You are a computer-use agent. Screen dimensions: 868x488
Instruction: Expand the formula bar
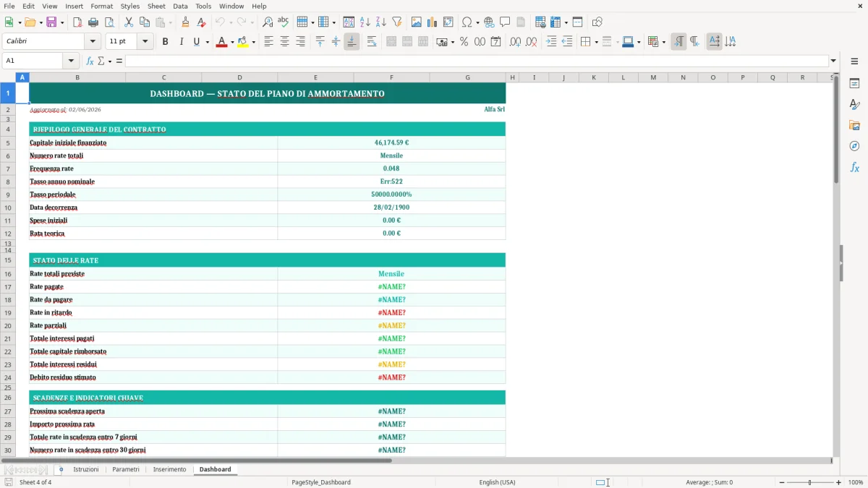click(833, 61)
